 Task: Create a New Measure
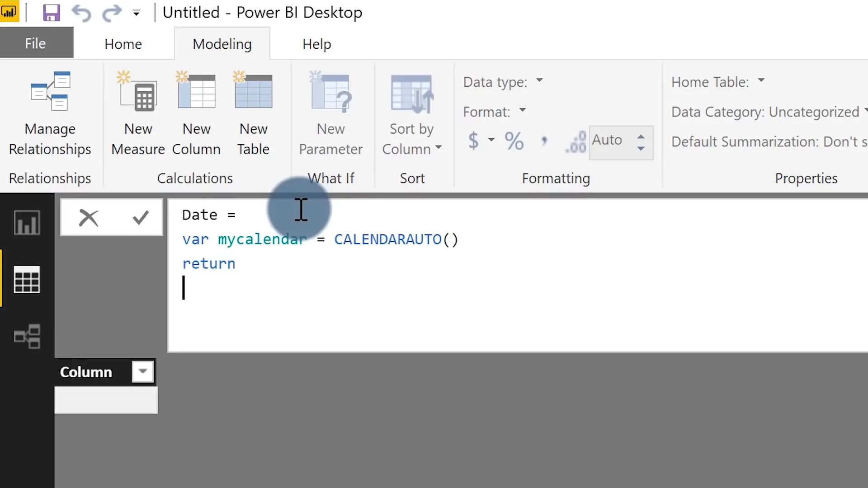click(138, 114)
